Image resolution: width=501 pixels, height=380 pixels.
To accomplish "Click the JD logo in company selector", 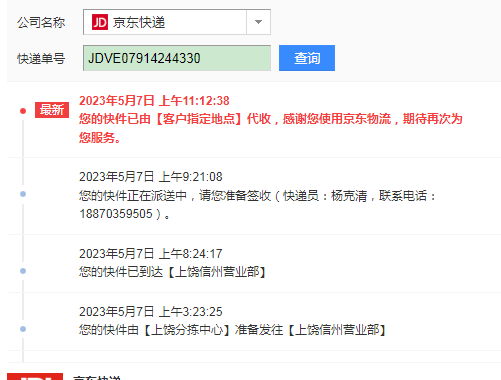I will (100, 22).
